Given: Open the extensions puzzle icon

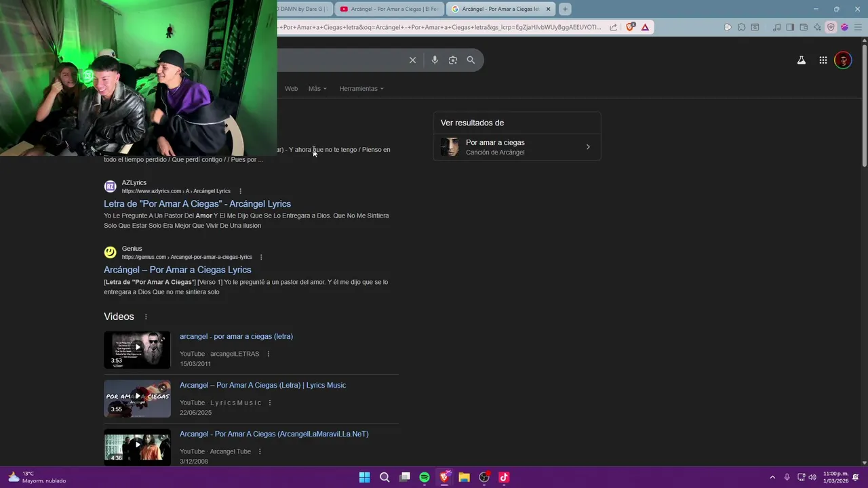Looking at the screenshot, I should point(741,27).
